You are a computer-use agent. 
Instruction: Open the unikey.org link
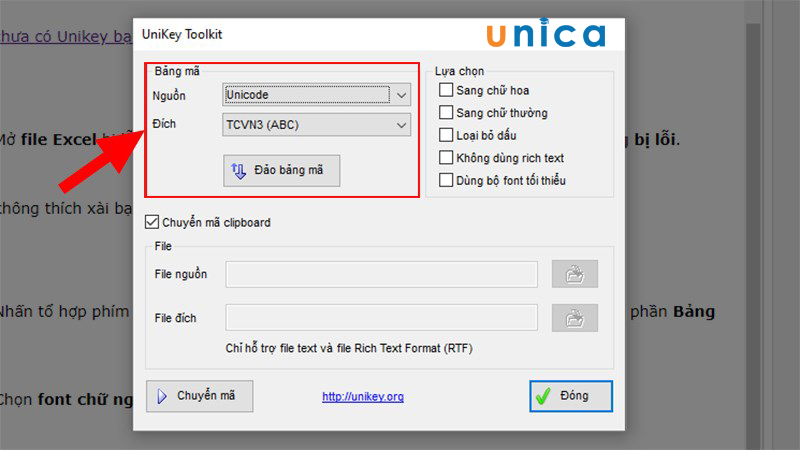tap(362, 397)
